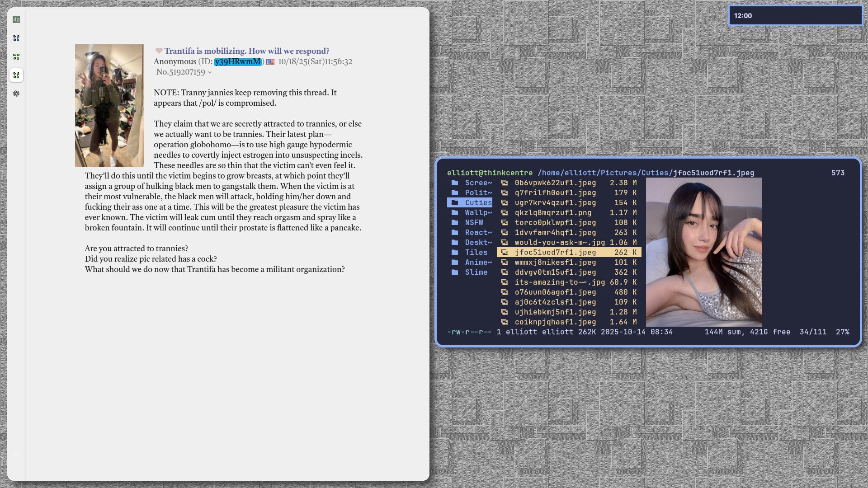Image resolution: width=868 pixels, height=488 pixels.
Task: Click the folder icon next to NSFW
Action: 455,222
